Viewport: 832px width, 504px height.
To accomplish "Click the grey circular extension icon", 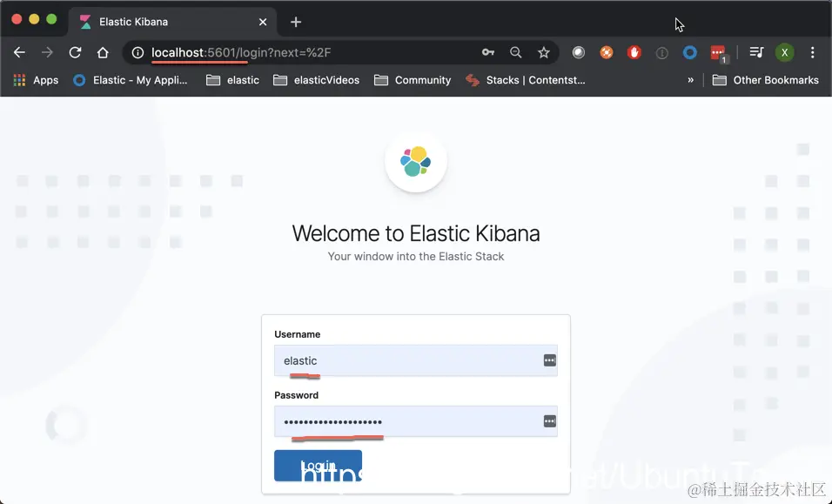I will (x=579, y=52).
